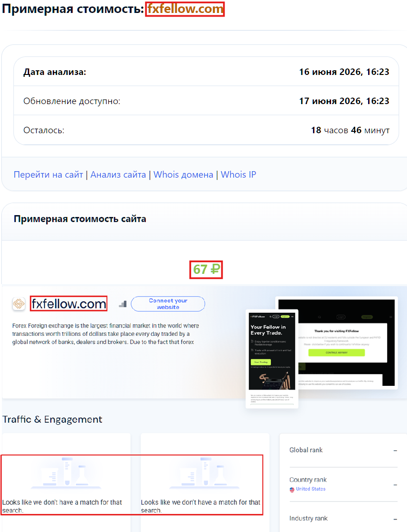Select the '17 июня 2026, 16:23' update date
The width and height of the screenshot is (407, 532).
[344, 101]
